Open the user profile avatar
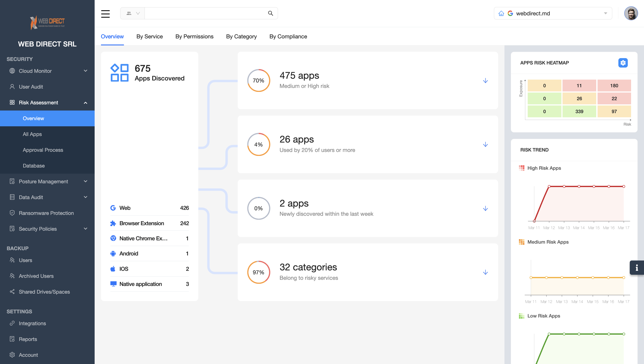644x364 pixels. click(631, 14)
